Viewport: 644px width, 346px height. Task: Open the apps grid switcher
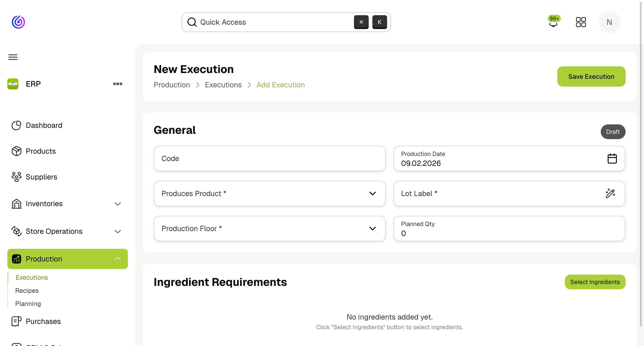click(x=581, y=22)
